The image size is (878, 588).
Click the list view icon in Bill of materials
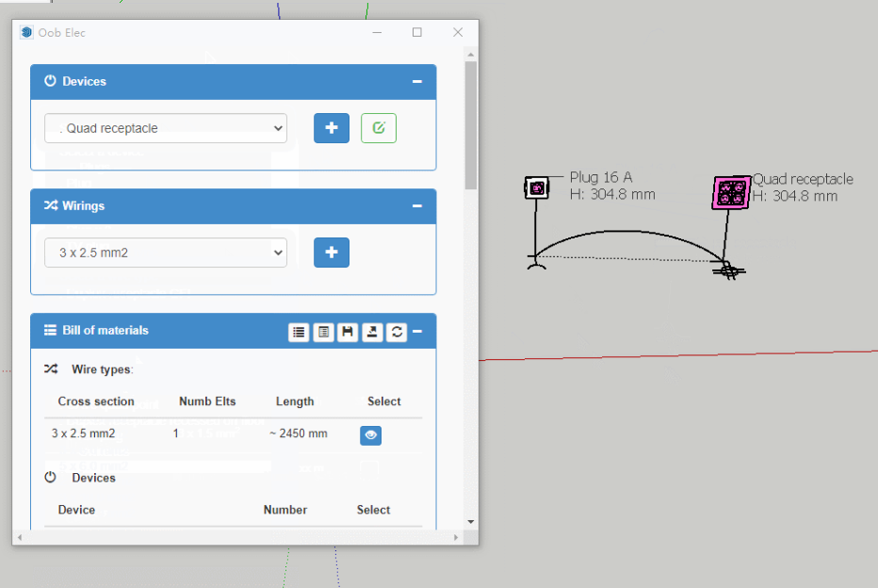coord(299,332)
